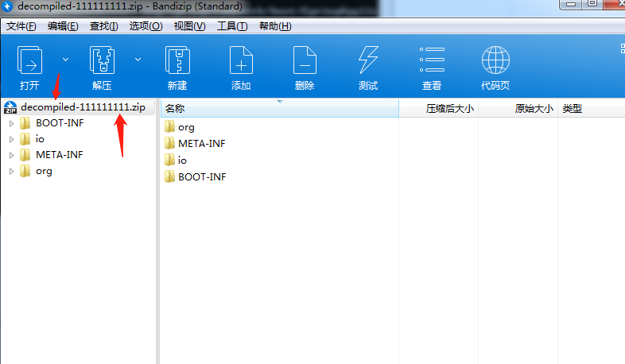Screen dimensions: 625x364
Task: Expand the org tree node
Action: [12, 171]
